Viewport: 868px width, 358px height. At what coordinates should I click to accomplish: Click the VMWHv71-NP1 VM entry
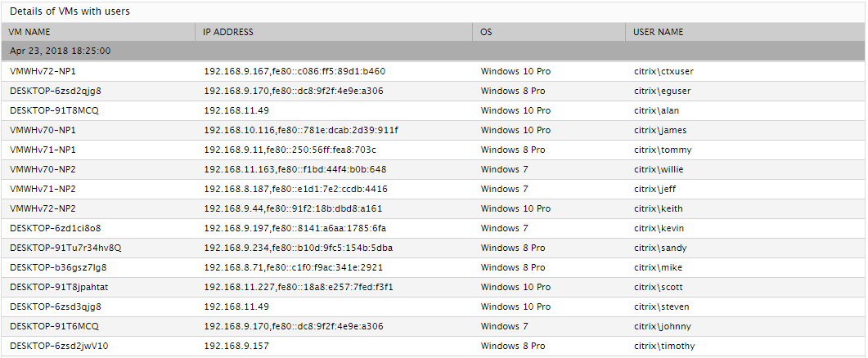pyautogui.click(x=43, y=150)
